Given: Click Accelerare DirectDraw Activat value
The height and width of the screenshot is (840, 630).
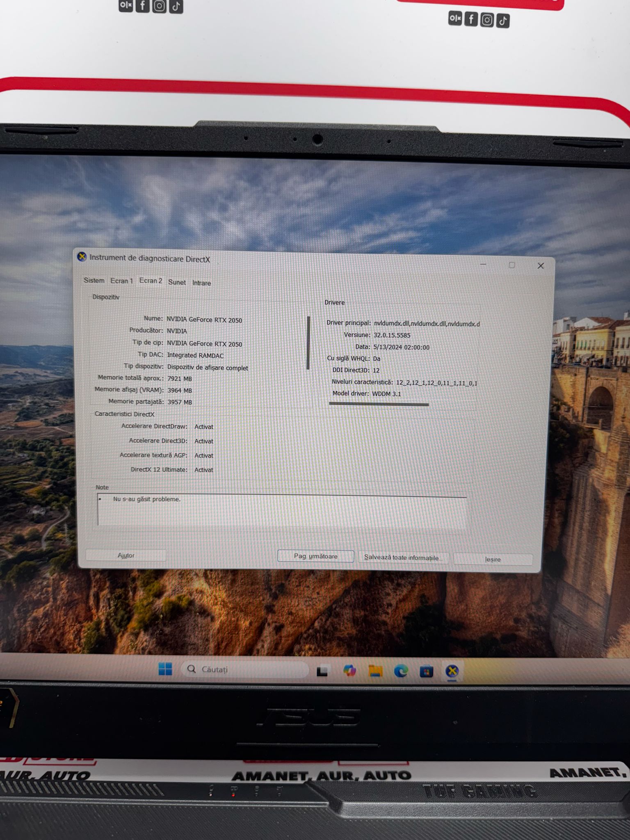Looking at the screenshot, I should click(204, 427).
